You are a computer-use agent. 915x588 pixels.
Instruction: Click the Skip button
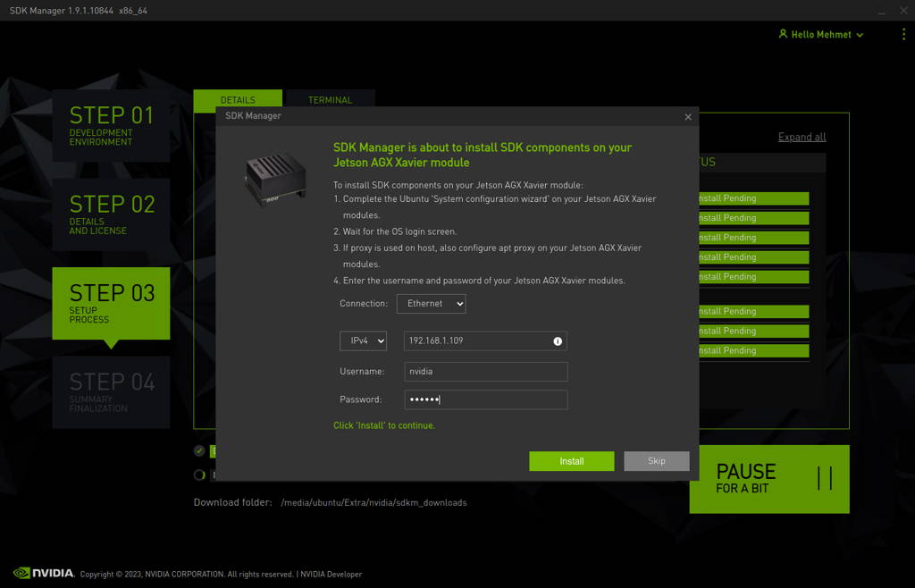pos(657,461)
